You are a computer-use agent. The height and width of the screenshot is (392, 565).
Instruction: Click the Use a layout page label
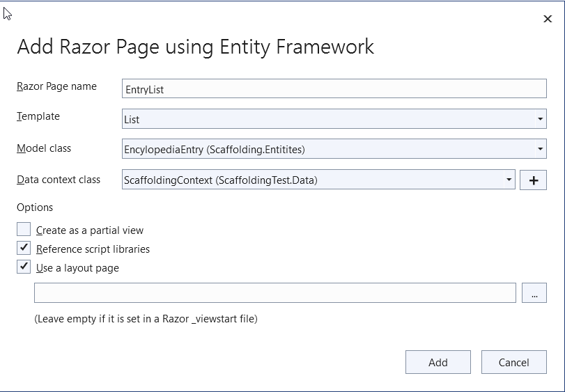[x=77, y=268]
